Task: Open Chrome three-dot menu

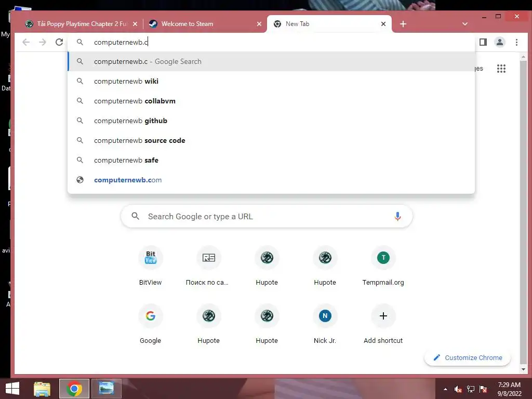Action: (516, 42)
